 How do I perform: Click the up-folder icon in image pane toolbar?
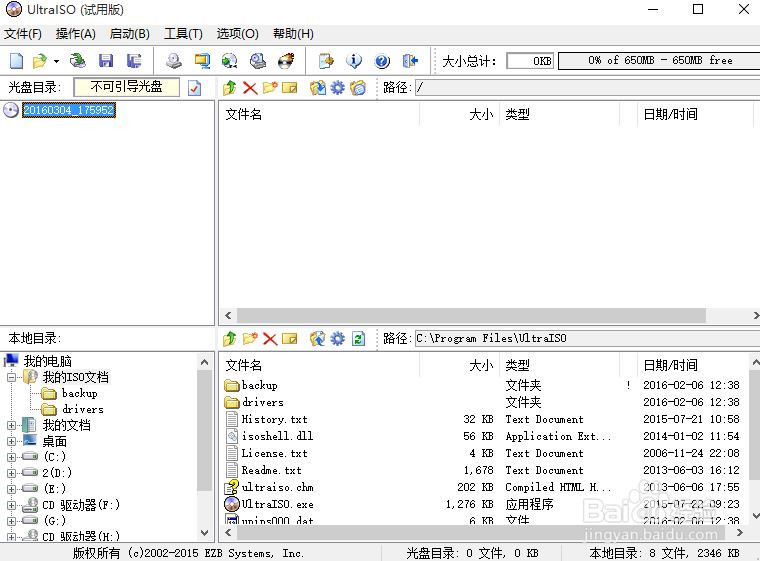pyautogui.click(x=230, y=88)
